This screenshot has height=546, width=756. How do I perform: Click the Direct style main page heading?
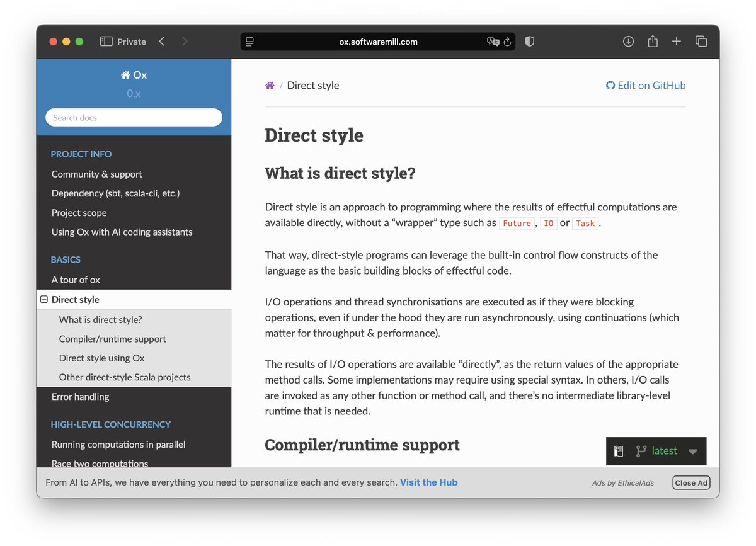pyautogui.click(x=314, y=135)
